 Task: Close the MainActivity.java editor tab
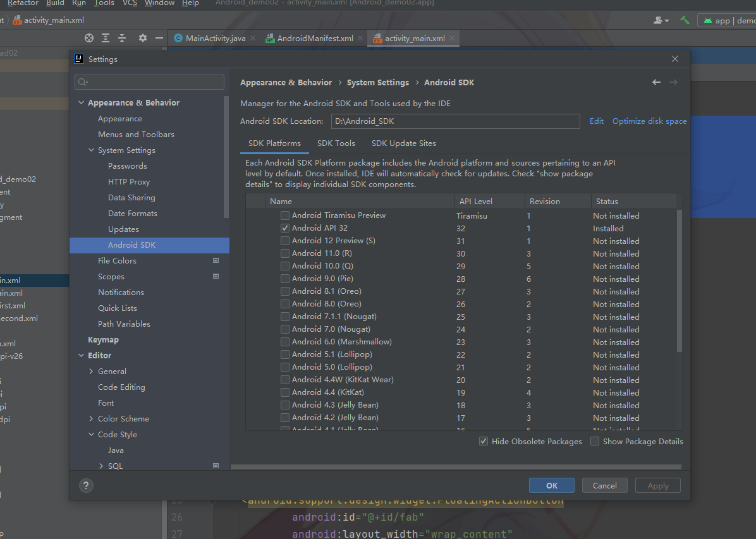pos(253,38)
